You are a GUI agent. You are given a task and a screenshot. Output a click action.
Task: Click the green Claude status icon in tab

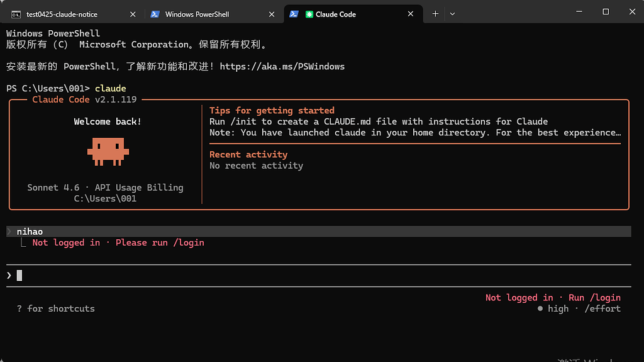coord(309,14)
